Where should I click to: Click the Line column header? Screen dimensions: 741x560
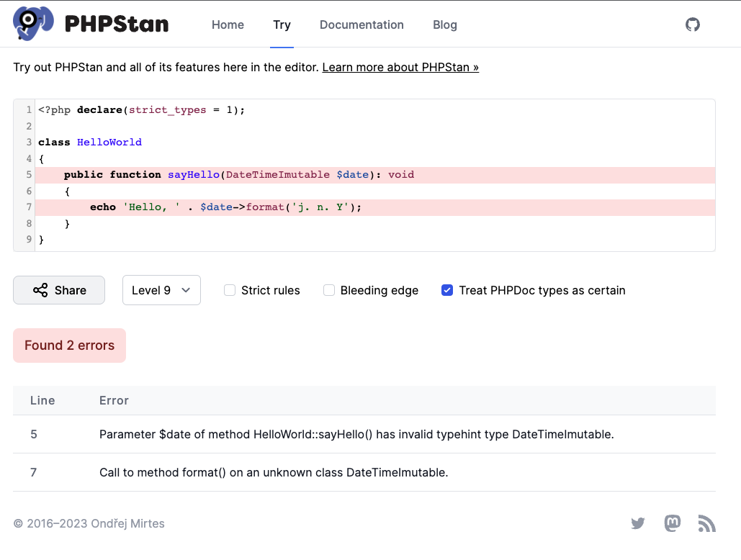[42, 400]
